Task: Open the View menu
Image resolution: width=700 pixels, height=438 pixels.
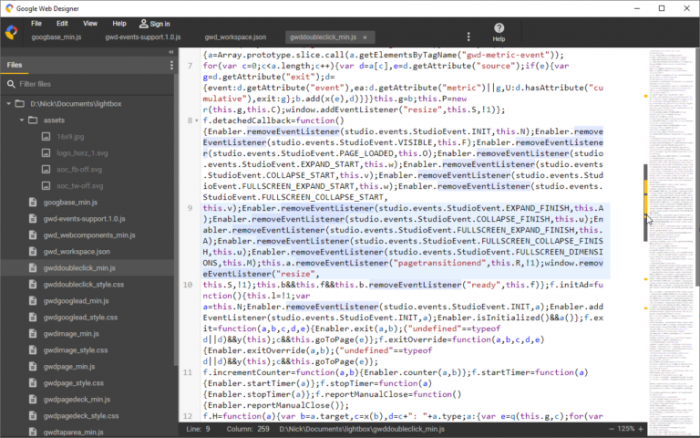Action: click(90, 22)
